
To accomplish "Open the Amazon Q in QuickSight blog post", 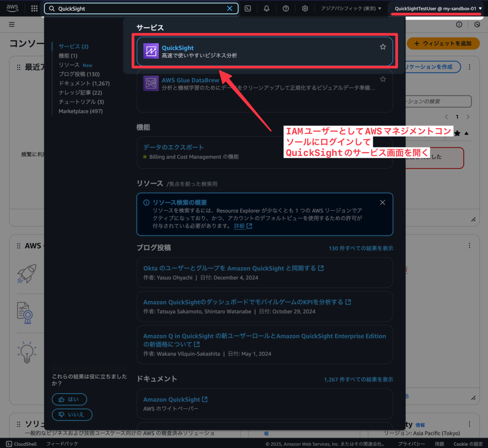I will [x=264, y=340].
